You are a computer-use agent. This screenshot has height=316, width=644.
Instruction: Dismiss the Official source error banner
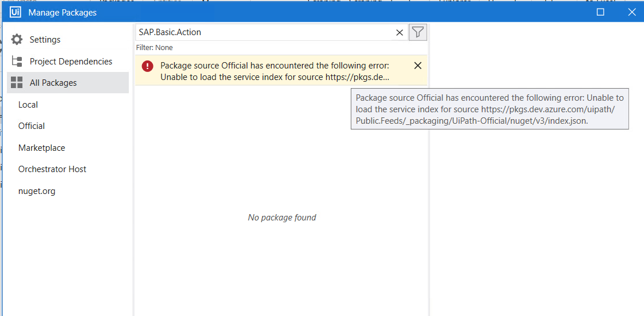[x=417, y=66]
